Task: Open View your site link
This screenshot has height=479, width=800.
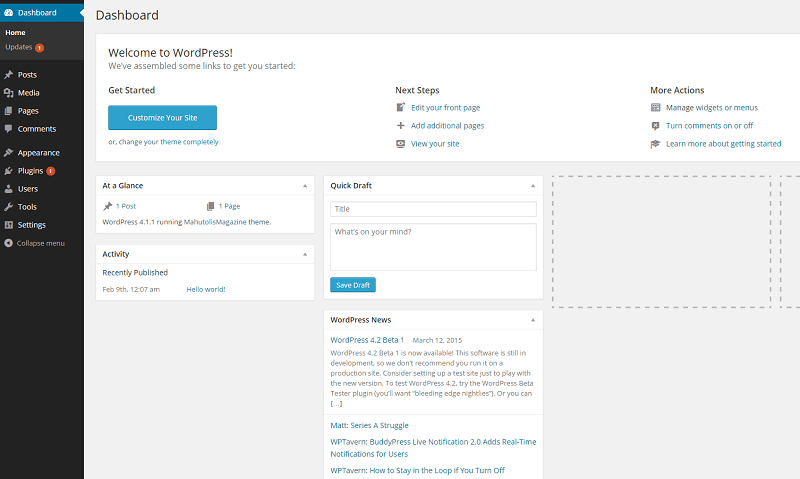Action: pos(435,144)
